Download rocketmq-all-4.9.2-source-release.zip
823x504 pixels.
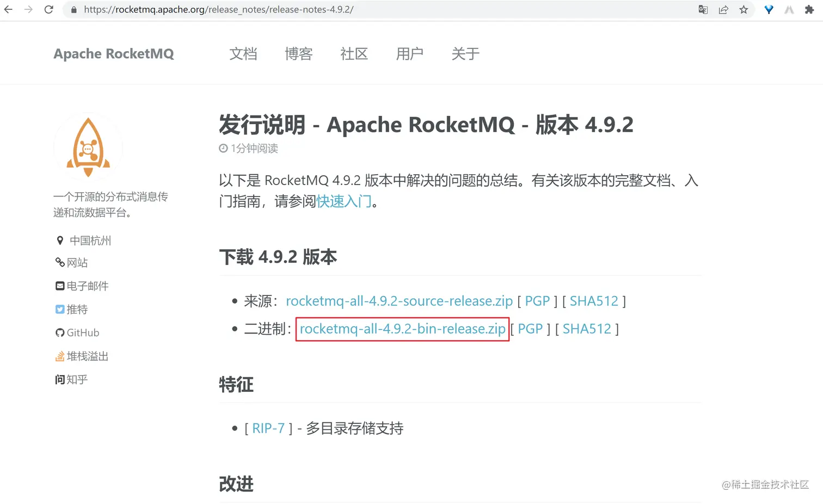(399, 301)
